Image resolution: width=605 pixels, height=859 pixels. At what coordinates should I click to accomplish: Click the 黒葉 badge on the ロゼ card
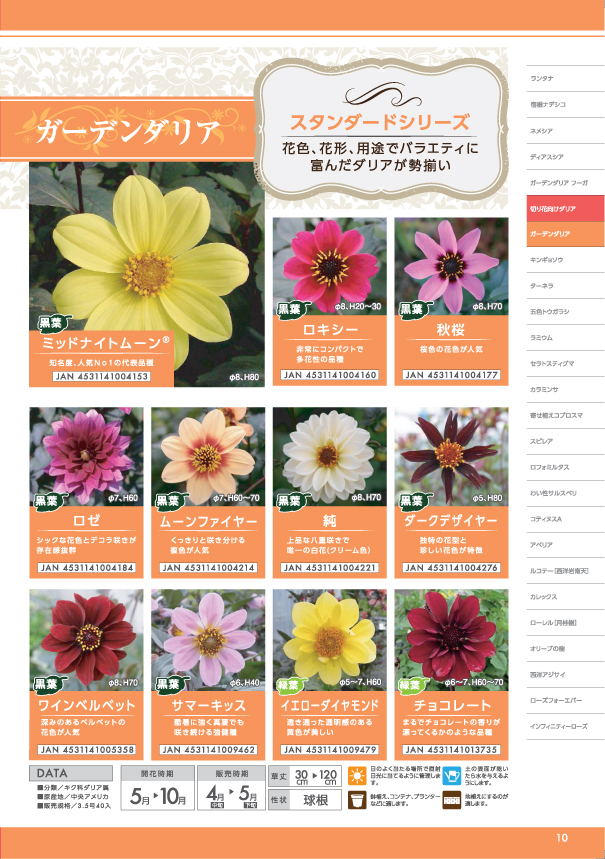[50, 501]
